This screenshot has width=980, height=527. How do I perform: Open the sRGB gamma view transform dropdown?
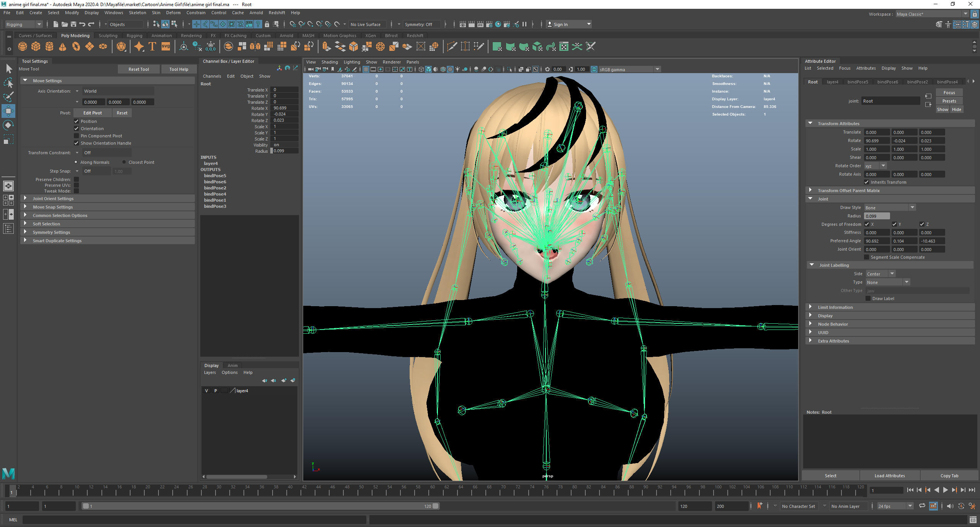pyautogui.click(x=630, y=70)
